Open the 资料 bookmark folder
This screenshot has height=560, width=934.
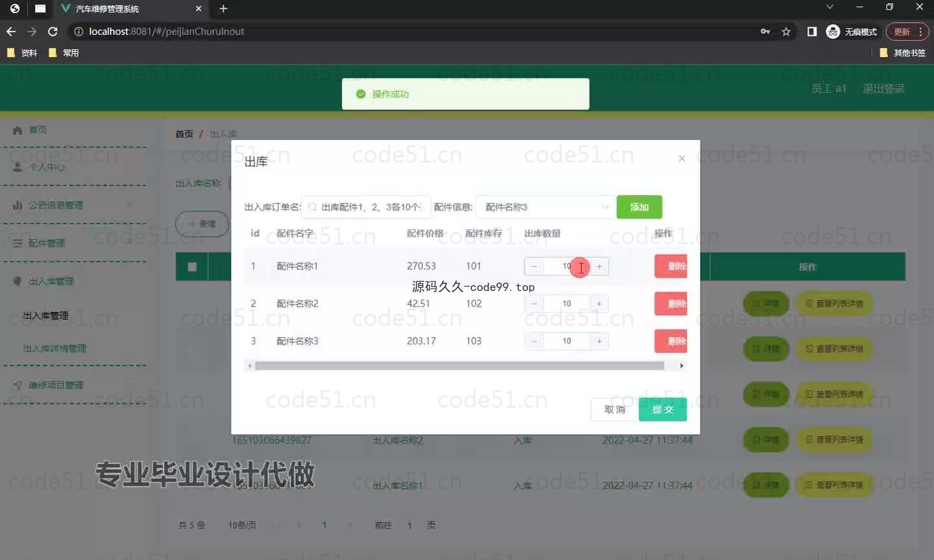[22, 52]
